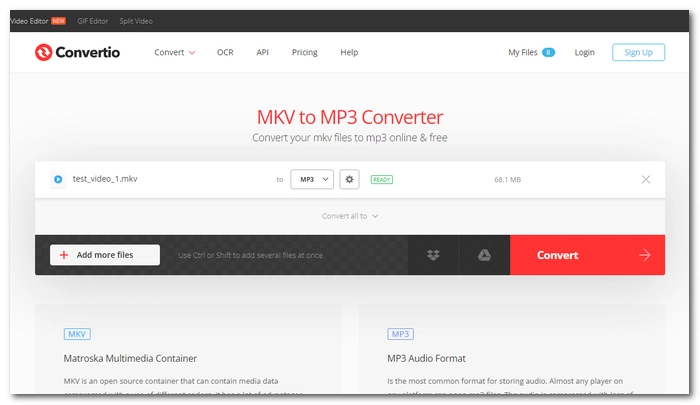Expand Convert all to dropdown
700x405 pixels.
(350, 216)
